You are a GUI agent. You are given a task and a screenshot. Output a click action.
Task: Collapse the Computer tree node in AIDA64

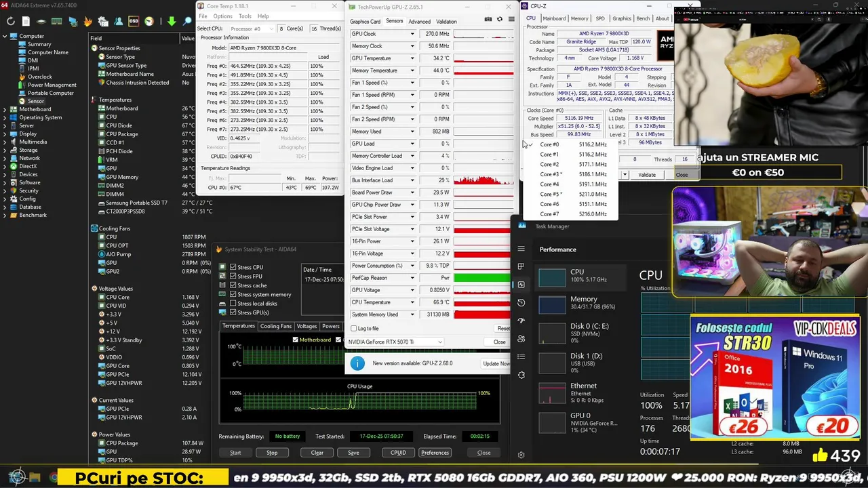(5, 36)
